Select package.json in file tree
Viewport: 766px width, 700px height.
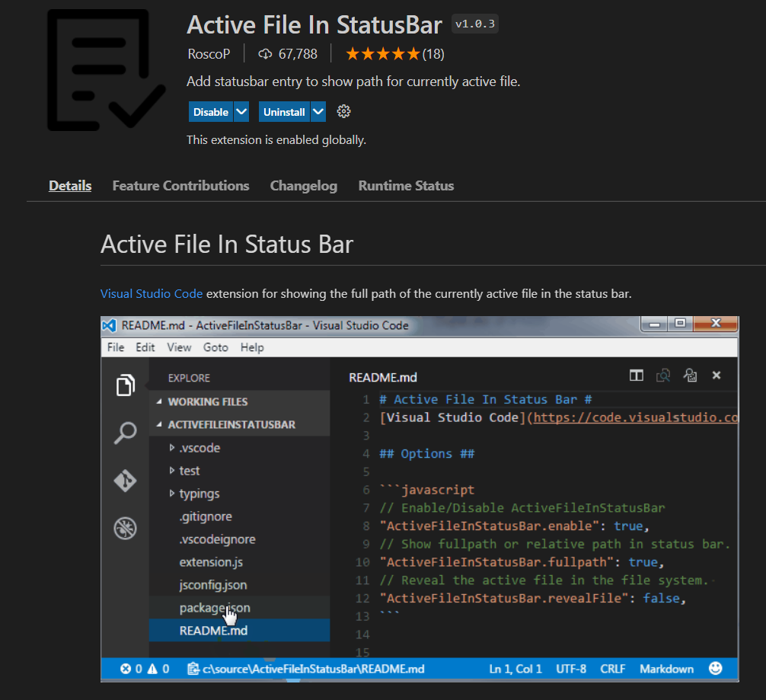(x=239, y=608)
